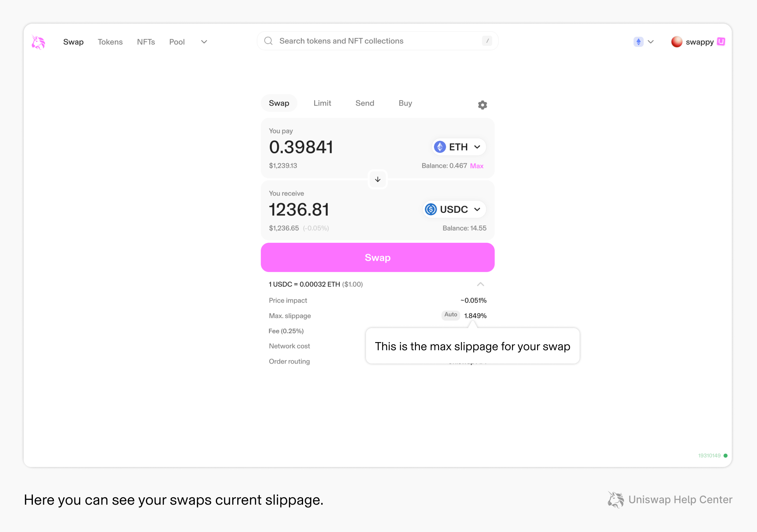The image size is (757, 532).
Task: Click Max to use full ETH balance
Action: [x=477, y=166]
